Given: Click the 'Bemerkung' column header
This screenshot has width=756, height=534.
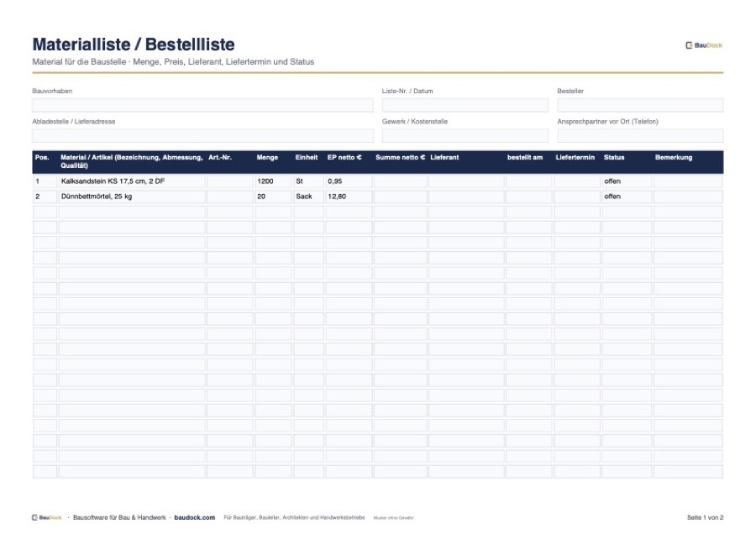Looking at the screenshot, I should [673, 158].
